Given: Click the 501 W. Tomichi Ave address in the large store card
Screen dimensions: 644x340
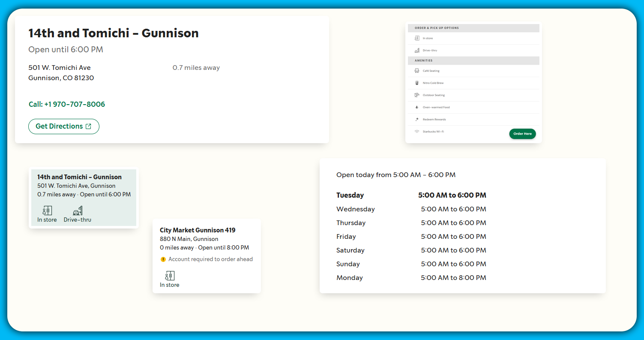Looking at the screenshot, I should (60, 68).
